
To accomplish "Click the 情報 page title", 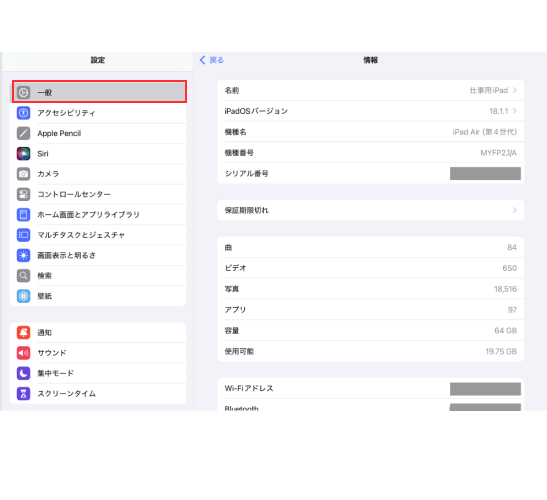I will [x=370, y=60].
